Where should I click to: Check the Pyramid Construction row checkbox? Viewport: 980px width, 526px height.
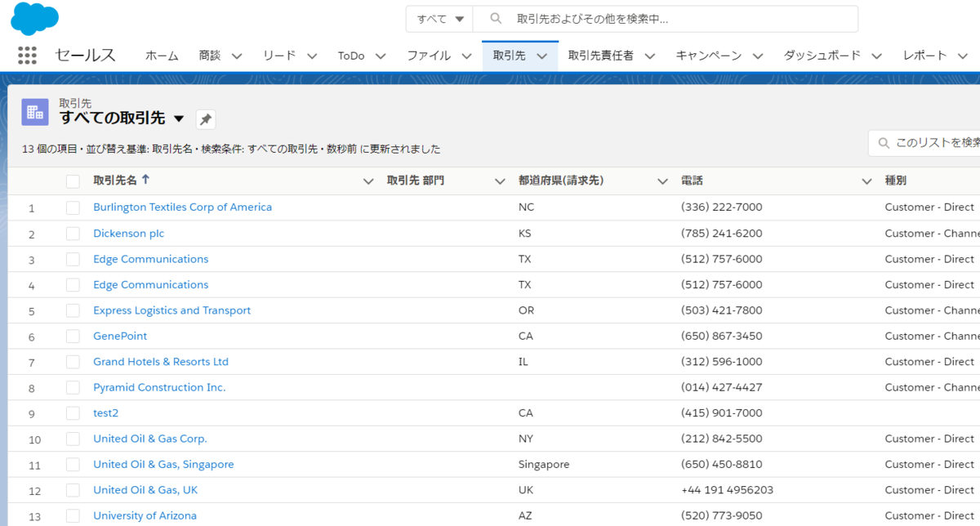(73, 387)
